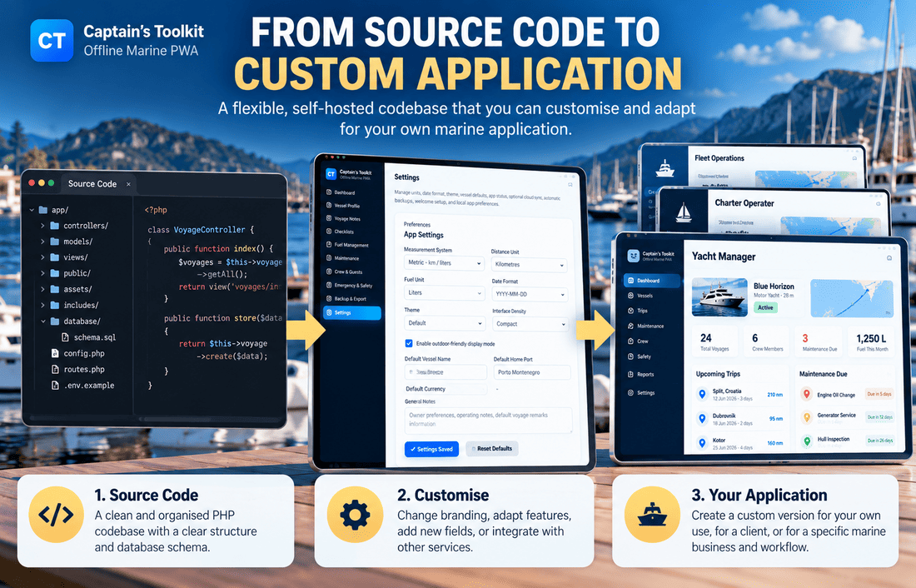Click green pin beside Hull Inspection
The image size is (916, 588).
click(807, 441)
